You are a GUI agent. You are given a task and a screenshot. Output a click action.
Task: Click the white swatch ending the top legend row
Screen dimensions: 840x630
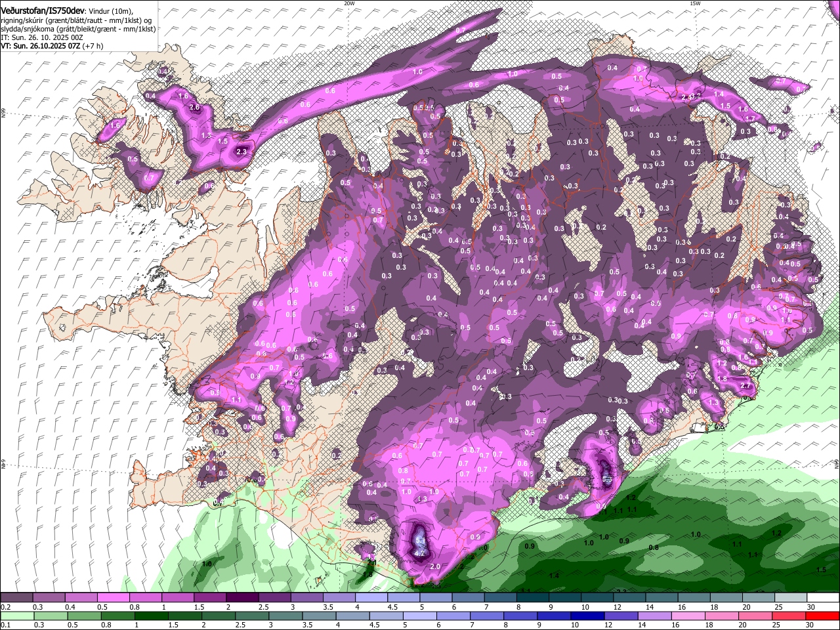point(822,598)
